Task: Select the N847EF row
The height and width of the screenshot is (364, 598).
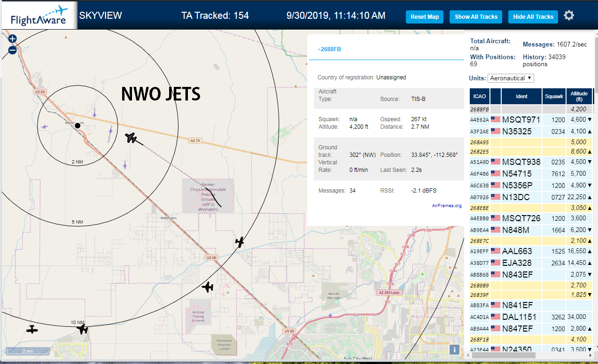Action: [x=531, y=329]
